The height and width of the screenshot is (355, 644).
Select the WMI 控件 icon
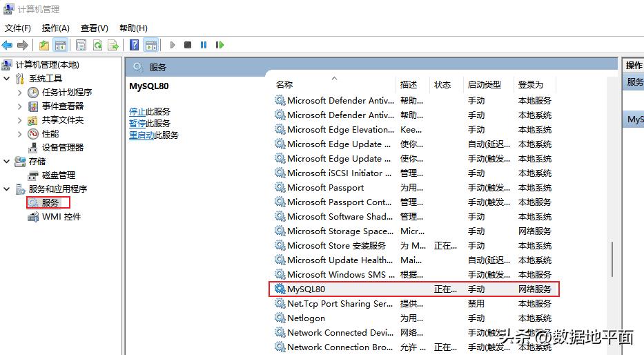tap(33, 217)
